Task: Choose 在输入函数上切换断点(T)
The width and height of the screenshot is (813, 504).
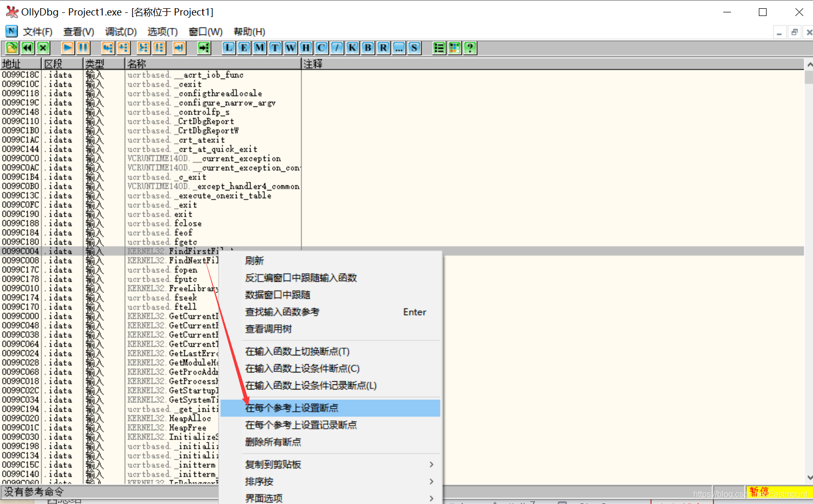Action: point(330,351)
